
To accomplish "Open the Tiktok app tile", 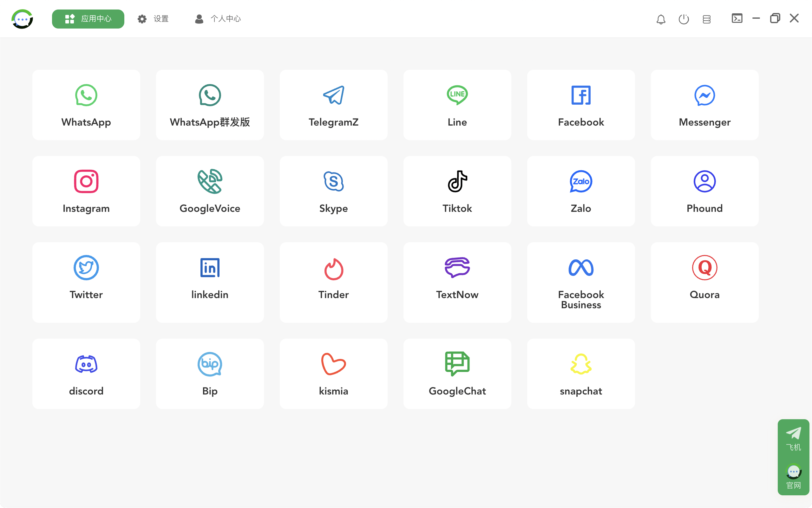I will [457, 191].
